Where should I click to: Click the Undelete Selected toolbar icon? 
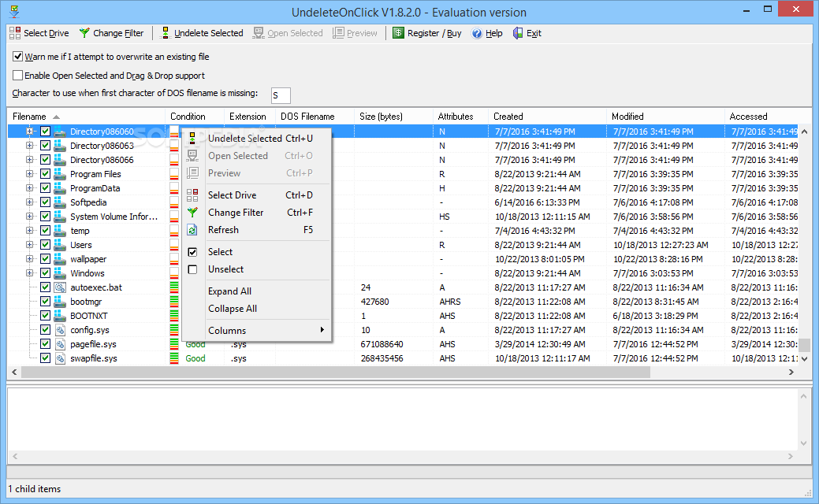pyautogui.click(x=165, y=33)
